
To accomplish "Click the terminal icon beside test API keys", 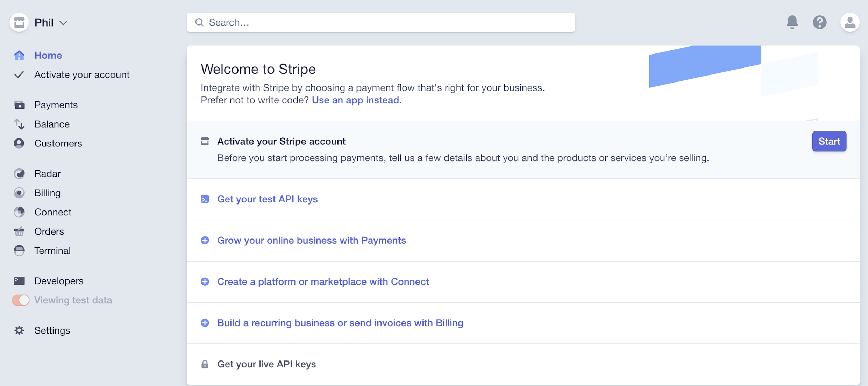I will point(205,199).
